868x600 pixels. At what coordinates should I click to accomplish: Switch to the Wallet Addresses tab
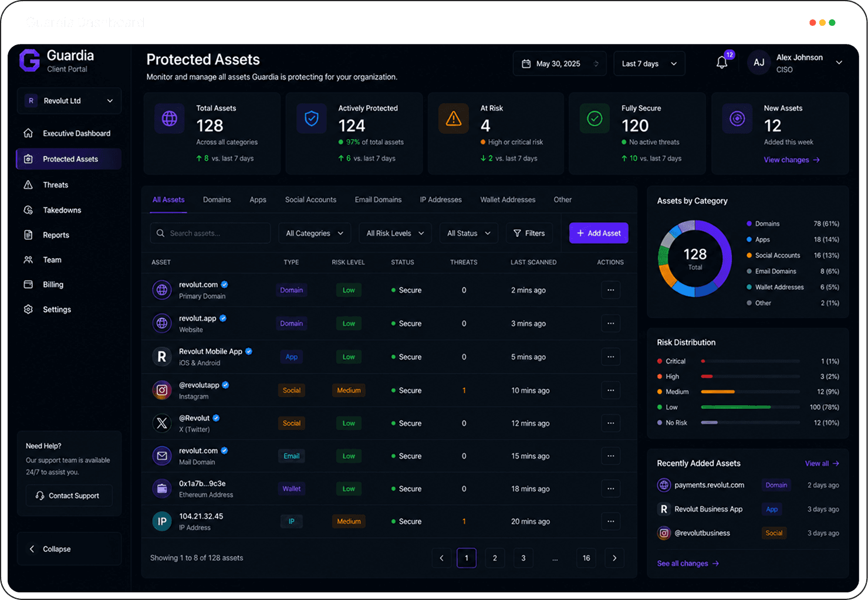[508, 200]
